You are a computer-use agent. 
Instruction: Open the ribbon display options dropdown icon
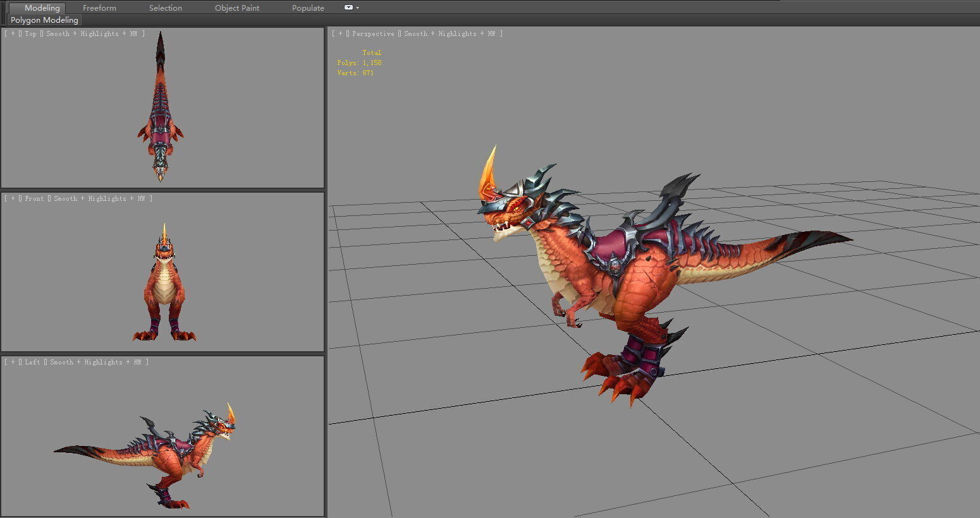pyautogui.click(x=352, y=8)
